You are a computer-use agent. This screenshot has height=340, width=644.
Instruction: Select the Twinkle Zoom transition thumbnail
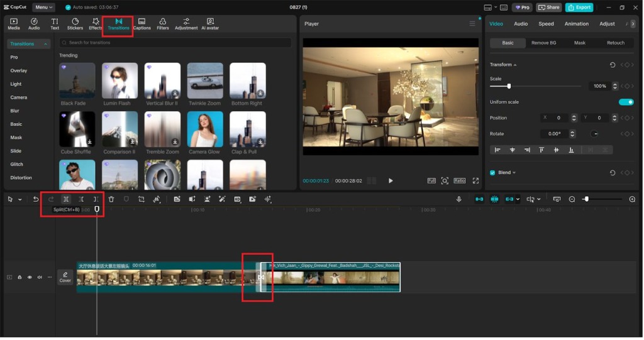click(205, 81)
